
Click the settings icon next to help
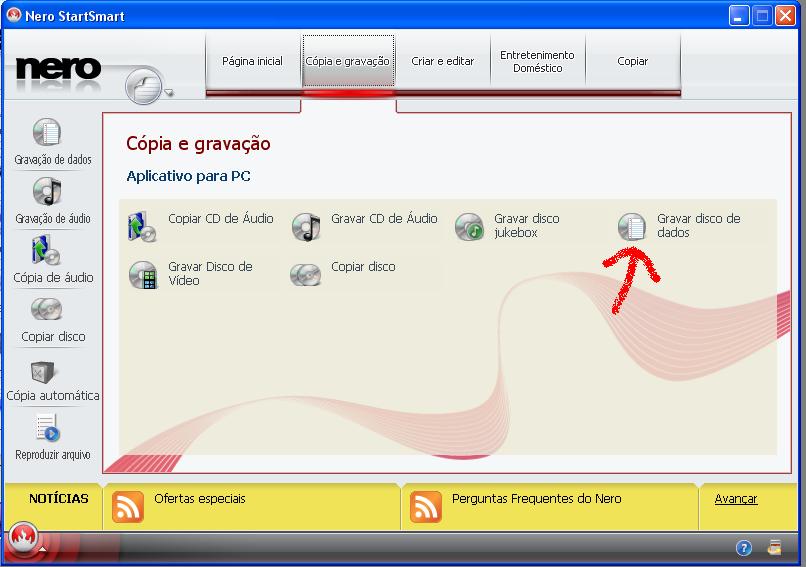pos(774,547)
